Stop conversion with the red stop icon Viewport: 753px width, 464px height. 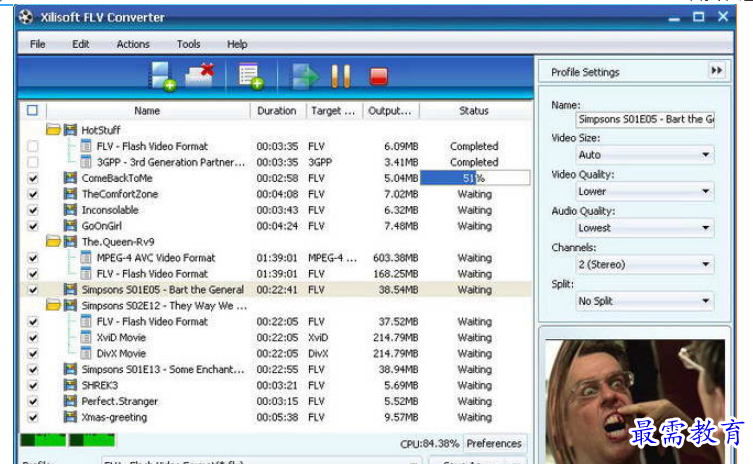(378, 76)
